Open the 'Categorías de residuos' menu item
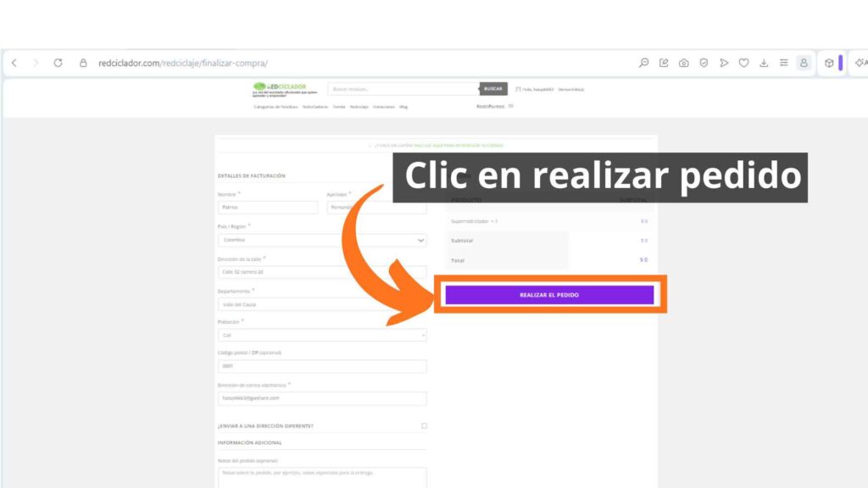This screenshot has height=488, width=868. pyautogui.click(x=275, y=107)
